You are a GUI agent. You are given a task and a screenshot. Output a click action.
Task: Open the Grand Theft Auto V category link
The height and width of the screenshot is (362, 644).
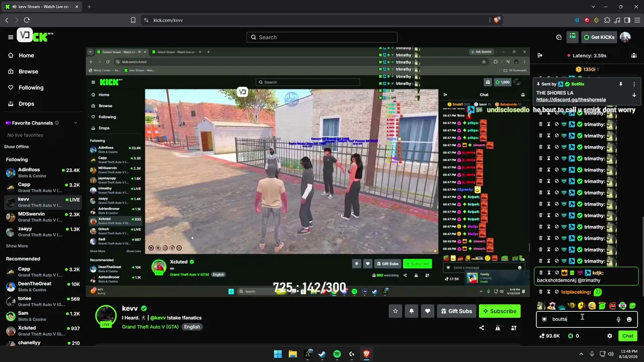click(150, 327)
